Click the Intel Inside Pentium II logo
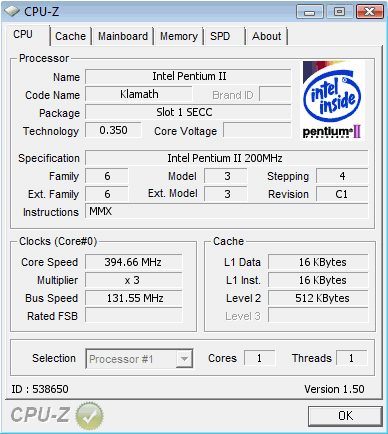Screen dimensions: 388x434 tap(332, 100)
